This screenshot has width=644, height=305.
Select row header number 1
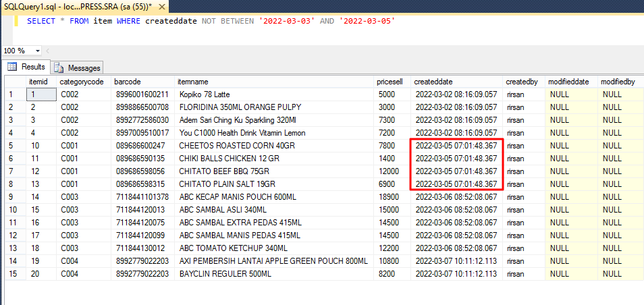click(16, 94)
